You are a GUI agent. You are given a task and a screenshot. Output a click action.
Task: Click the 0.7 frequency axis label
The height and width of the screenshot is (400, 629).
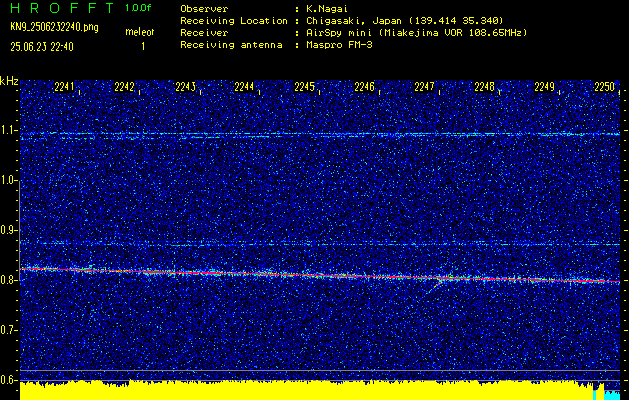coord(7,330)
